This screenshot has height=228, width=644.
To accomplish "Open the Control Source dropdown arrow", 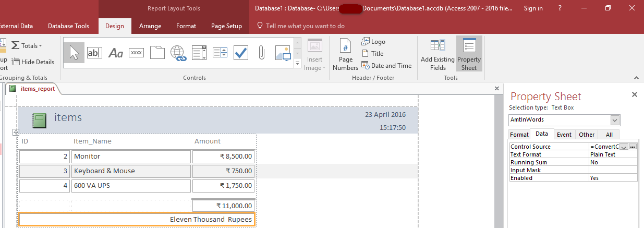I will 624,147.
